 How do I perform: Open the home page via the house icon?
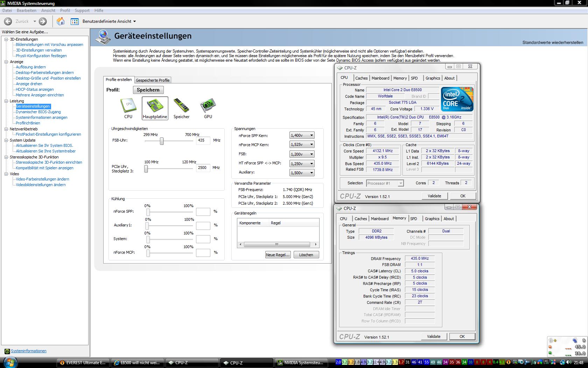tap(61, 21)
